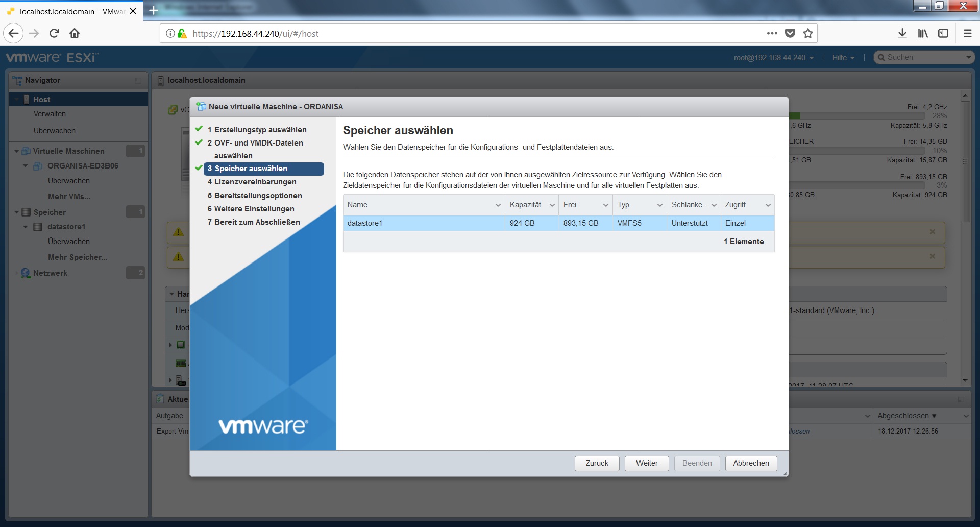This screenshot has width=980, height=527.
Task: Click the Pocket save icon
Action: pyautogui.click(x=790, y=34)
